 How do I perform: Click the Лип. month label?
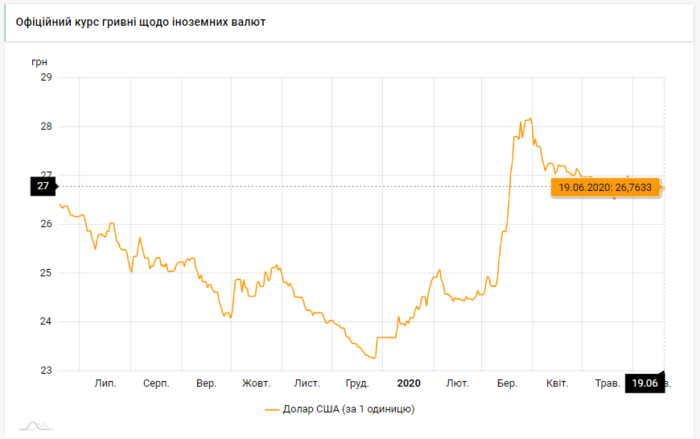click(x=104, y=383)
